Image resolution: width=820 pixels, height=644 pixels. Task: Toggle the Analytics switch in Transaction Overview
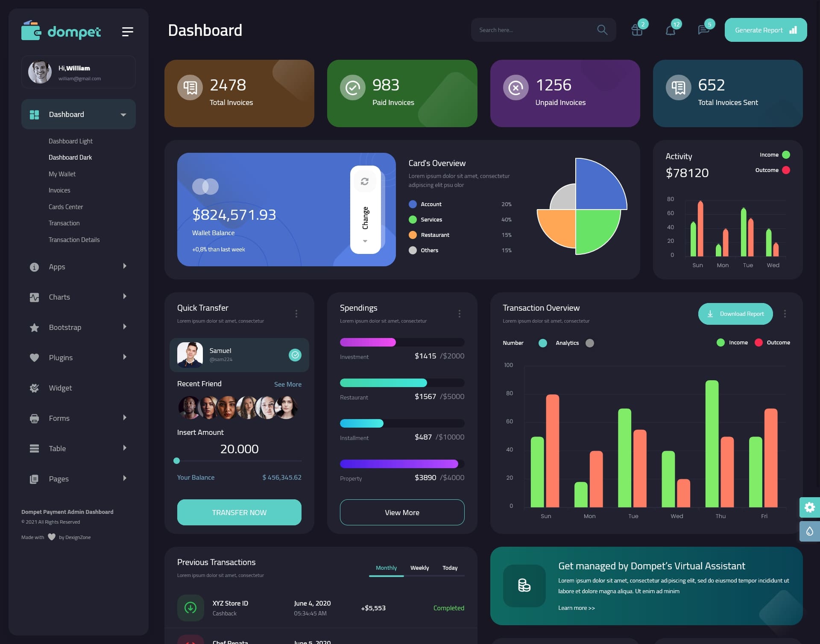point(590,343)
